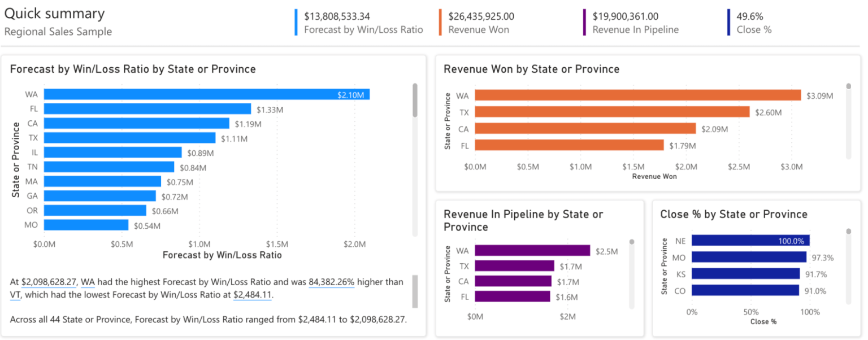Select the Revenue Won KPI card

point(480,21)
